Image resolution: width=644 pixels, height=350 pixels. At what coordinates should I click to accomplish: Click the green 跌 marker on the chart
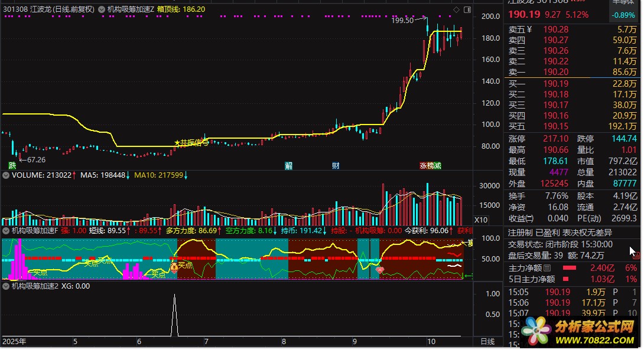coord(12,165)
